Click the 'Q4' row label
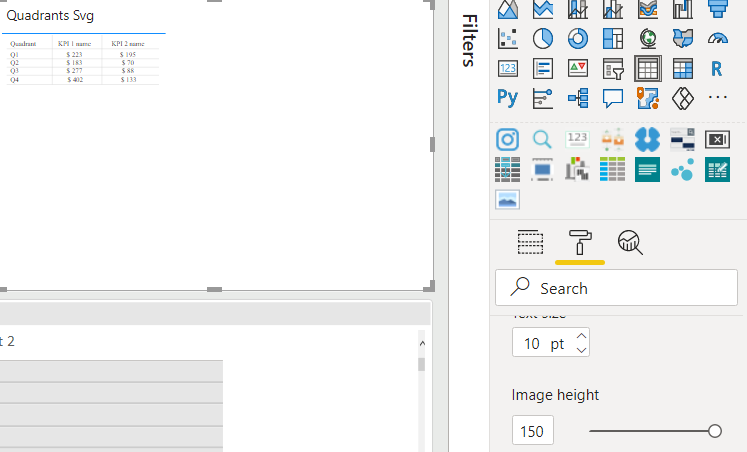Screen dimensions: 747x452 pyautogui.click(x=14, y=80)
